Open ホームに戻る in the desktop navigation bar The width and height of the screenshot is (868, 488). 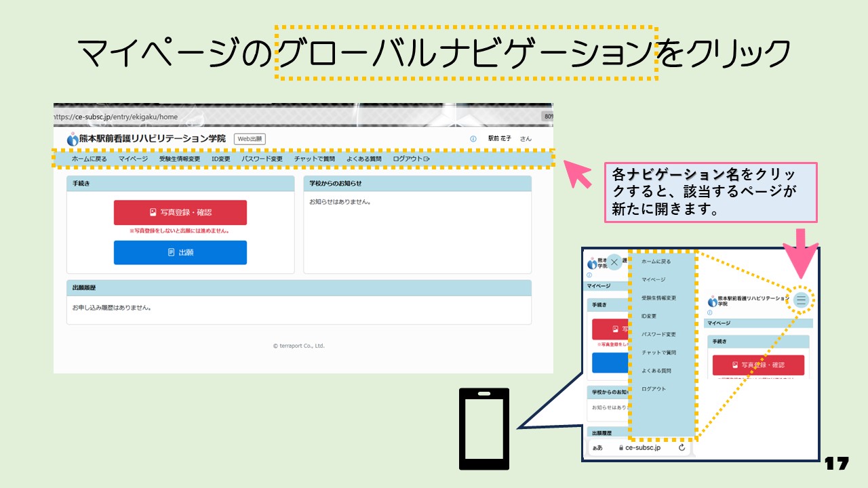coord(90,159)
